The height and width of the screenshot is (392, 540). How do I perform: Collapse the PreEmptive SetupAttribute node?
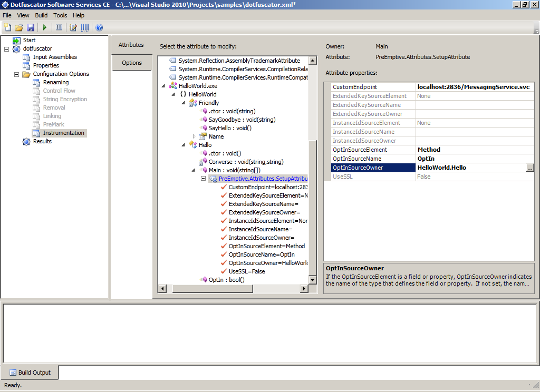tap(203, 179)
